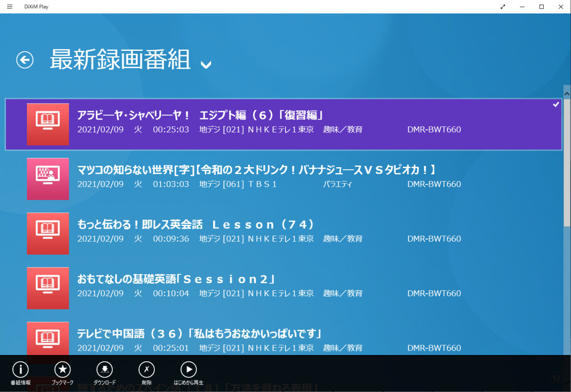The image size is (571, 392).
Task: Uncheck the selected アラビーヤ・シャベリーヤ checkmark
Action: [556, 104]
